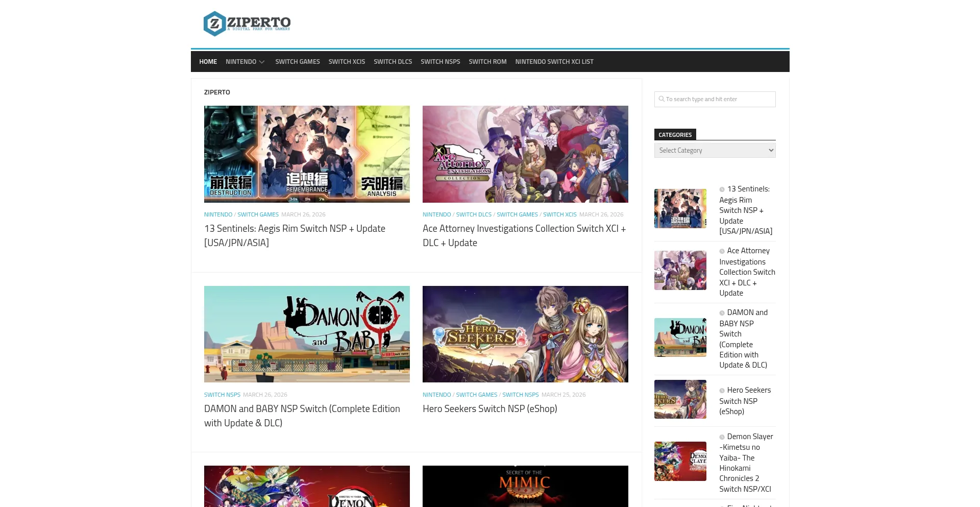This screenshot has width=980, height=507.
Task: Click Switch NSPs tag under Hero Seekers post
Action: coord(520,395)
